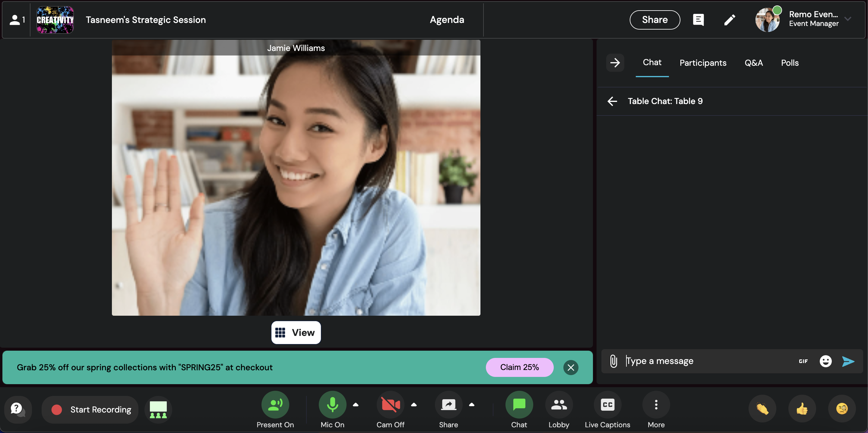868x433 pixels.
Task: Click Start Recording
Action: (90, 409)
